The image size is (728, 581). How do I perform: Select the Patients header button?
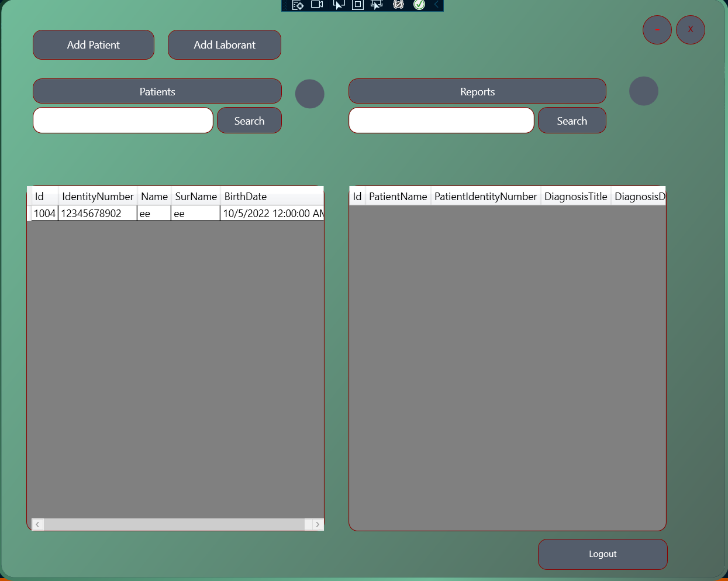157,91
